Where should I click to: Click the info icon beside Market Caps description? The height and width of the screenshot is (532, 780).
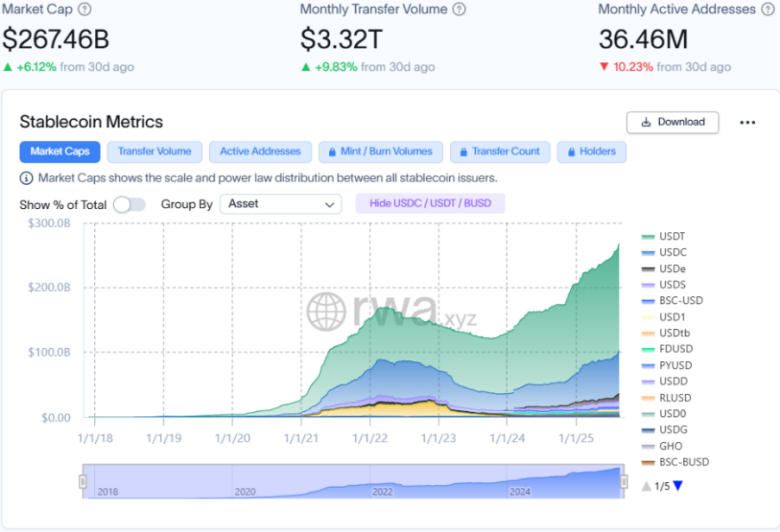(27, 178)
